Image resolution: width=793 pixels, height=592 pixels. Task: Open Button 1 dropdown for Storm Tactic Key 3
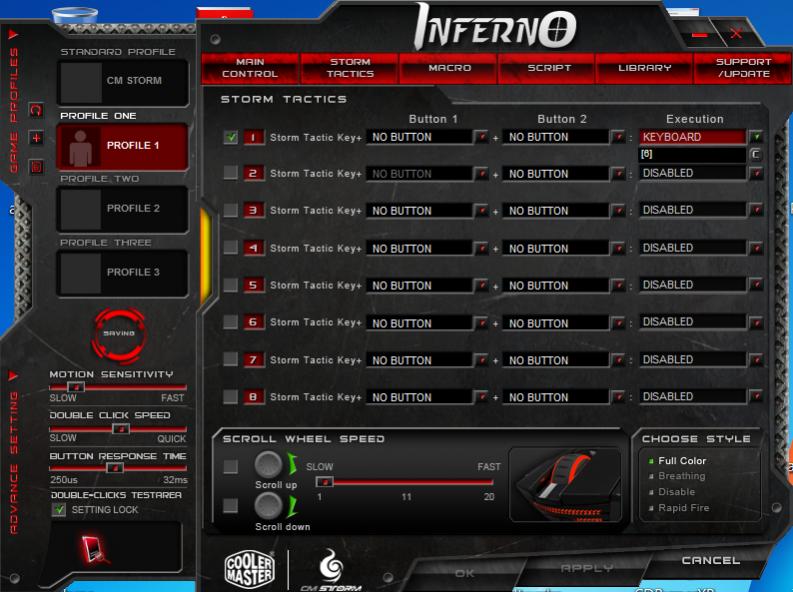481,210
